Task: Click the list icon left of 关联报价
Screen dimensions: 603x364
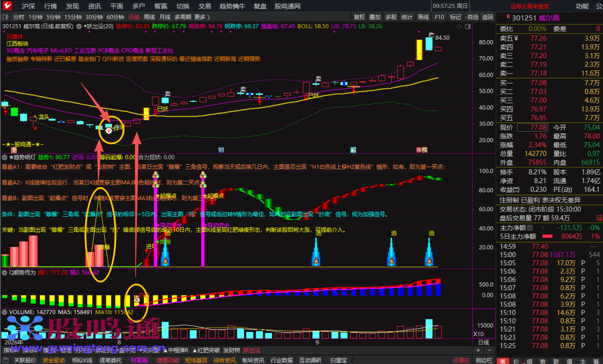Action: [6, 360]
